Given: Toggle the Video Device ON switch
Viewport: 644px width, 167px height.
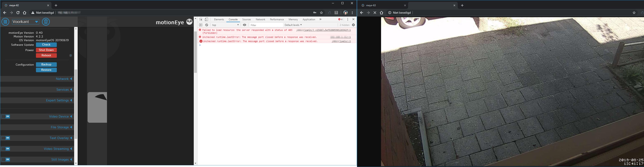Looking at the screenshot, I should pos(6,117).
